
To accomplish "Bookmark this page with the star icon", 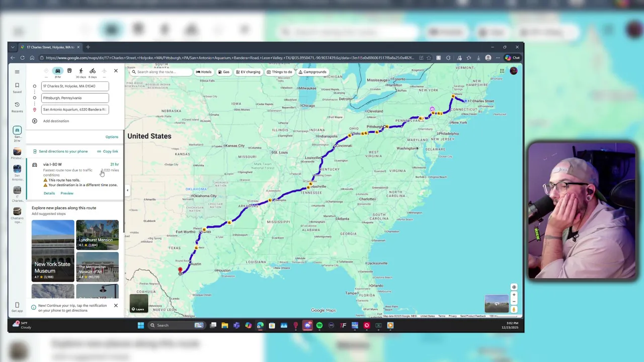I will [429, 58].
